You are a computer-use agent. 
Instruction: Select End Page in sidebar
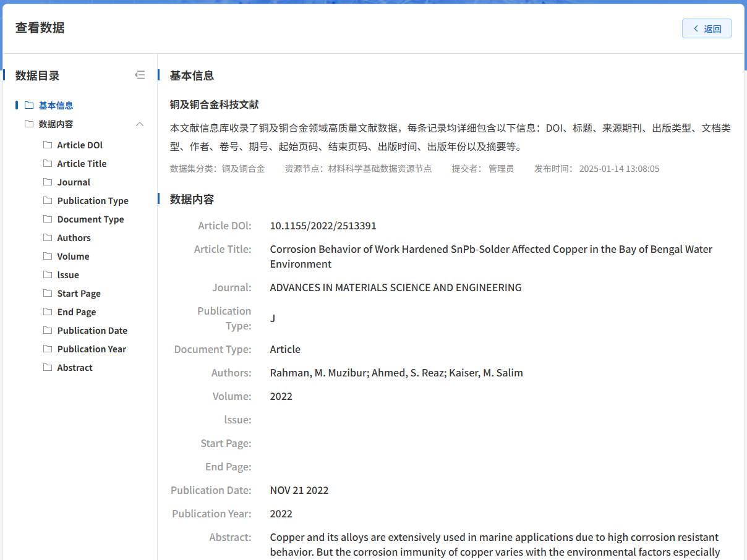pyautogui.click(x=77, y=312)
